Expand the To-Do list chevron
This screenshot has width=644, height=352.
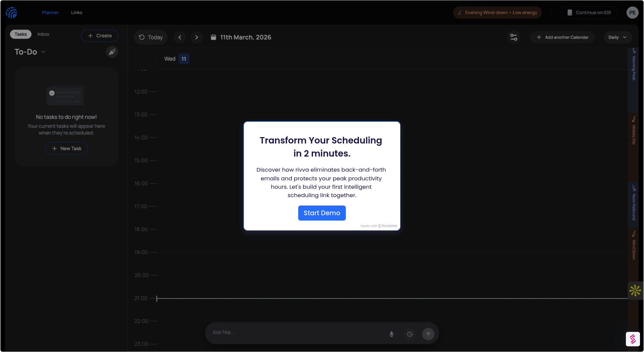pos(43,52)
